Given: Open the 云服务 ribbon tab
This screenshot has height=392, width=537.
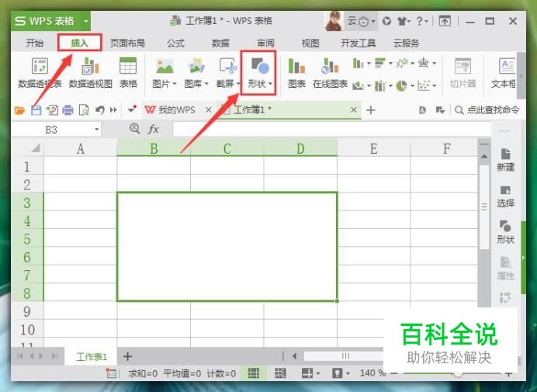Looking at the screenshot, I should pyautogui.click(x=406, y=43).
